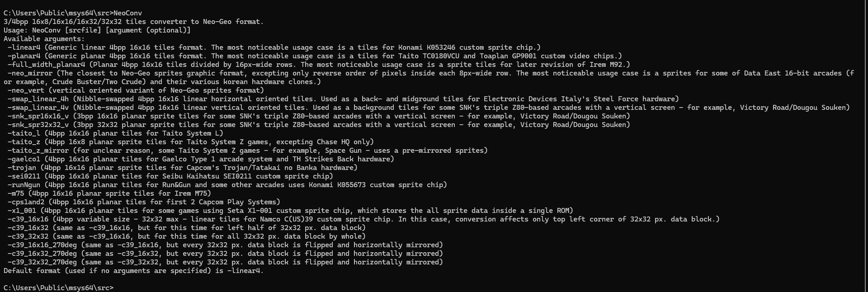Click the -trojan option text
The image size is (868, 292).
(x=22, y=168)
